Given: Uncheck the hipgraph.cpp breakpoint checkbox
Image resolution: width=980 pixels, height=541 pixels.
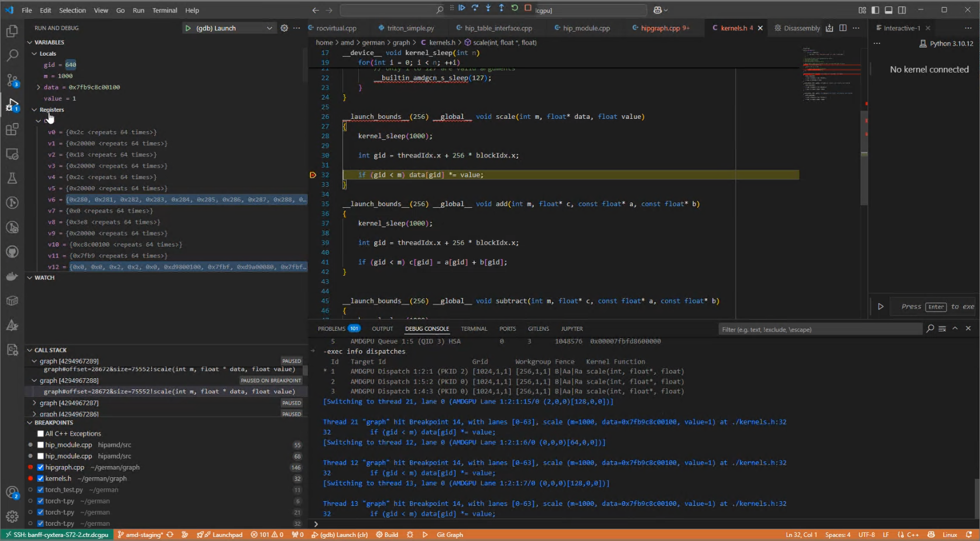Looking at the screenshot, I should click(x=40, y=467).
